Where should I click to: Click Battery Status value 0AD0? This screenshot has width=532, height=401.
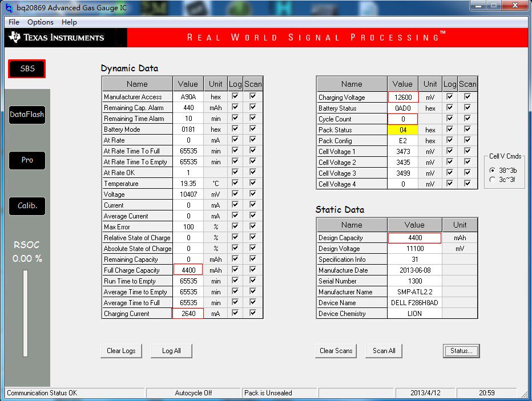coord(403,108)
